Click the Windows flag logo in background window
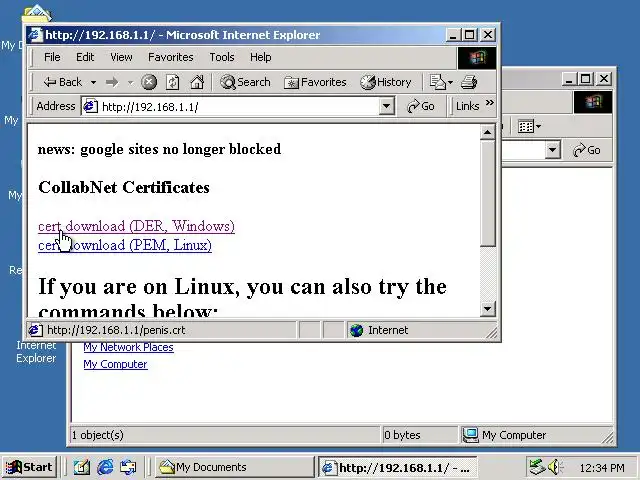 coord(593,102)
